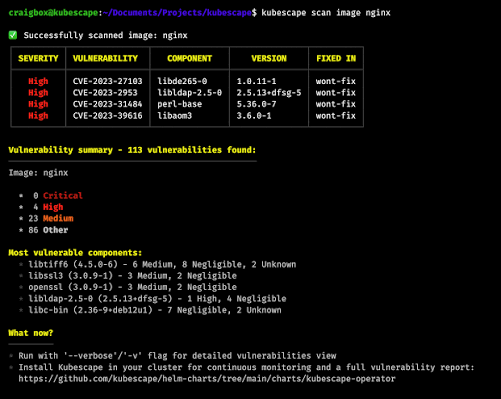
Task: Click the FIXED IN column header
Action: (336, 58)
